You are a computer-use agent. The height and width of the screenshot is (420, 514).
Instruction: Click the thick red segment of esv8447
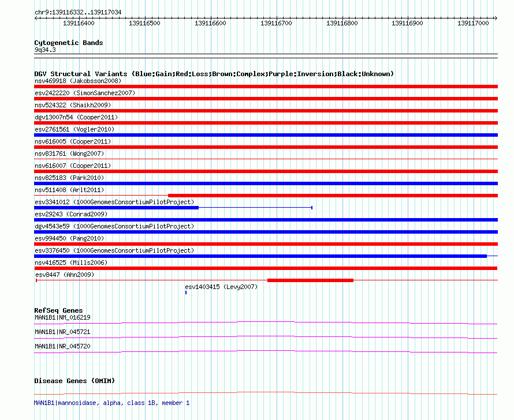[311, 280]
